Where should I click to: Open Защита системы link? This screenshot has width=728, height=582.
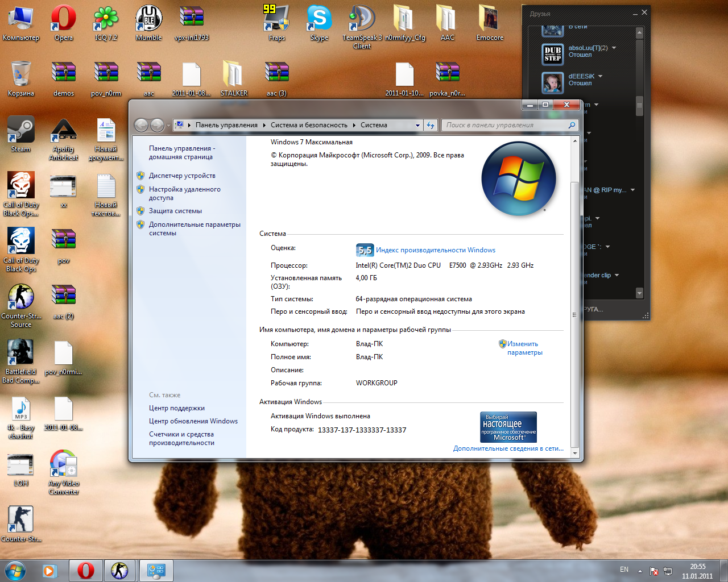pyautogui.click(x=175, y=211)
